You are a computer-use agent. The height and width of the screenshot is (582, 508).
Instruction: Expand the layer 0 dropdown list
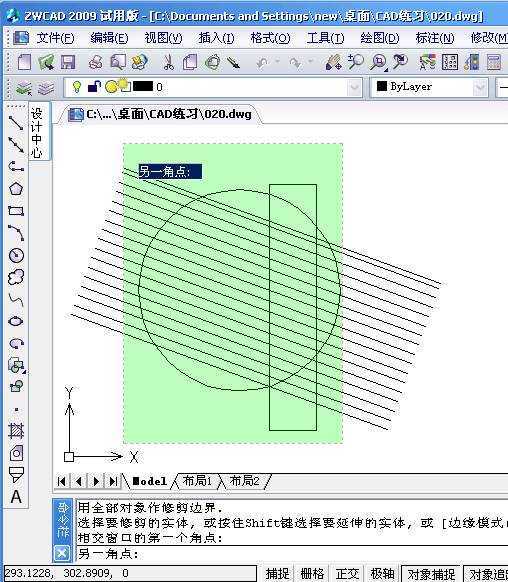[355, 88]
